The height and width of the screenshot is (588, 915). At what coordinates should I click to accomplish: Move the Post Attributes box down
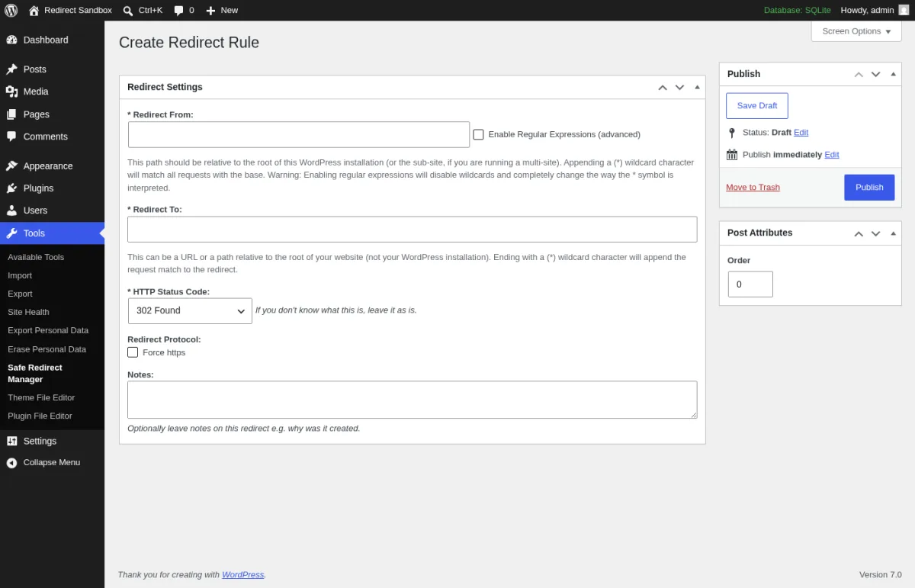tap(875, 233)
